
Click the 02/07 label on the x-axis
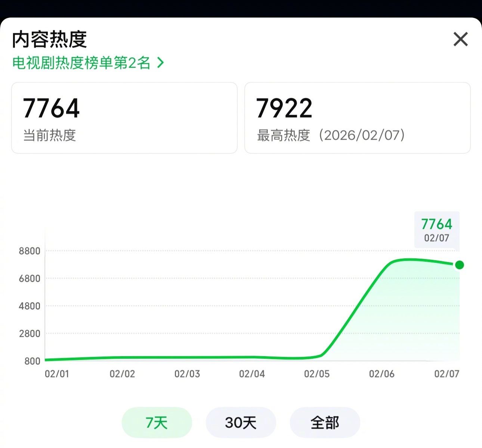click(x=447, y=373)
